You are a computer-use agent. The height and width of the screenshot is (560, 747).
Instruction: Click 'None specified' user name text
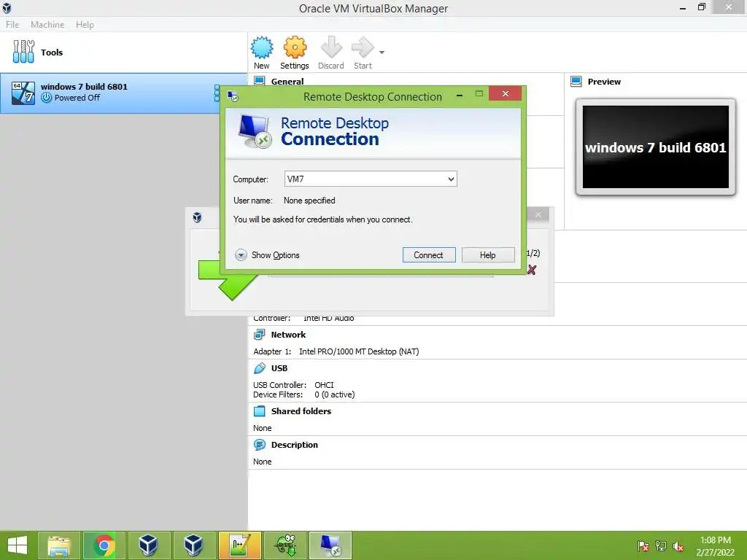[309, 201]
